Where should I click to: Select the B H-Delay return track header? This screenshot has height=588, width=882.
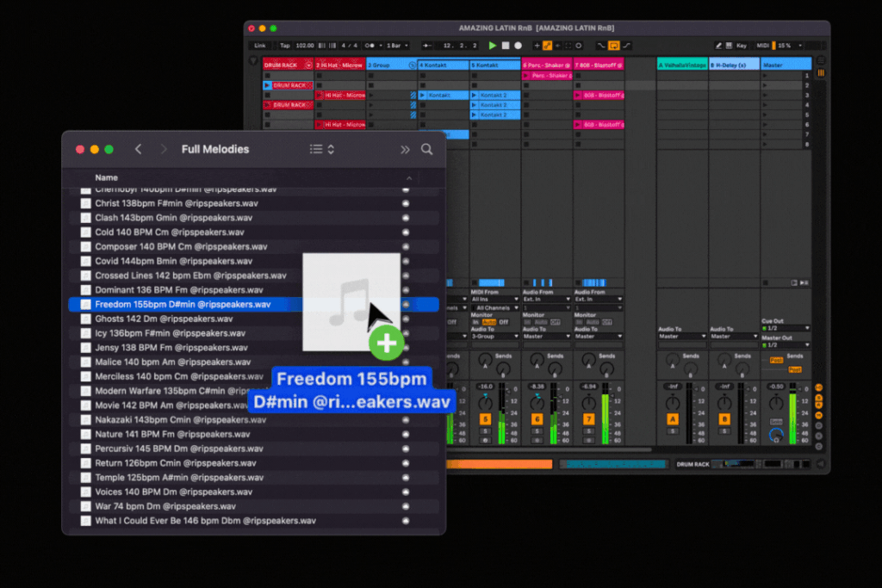click(734, 65)
